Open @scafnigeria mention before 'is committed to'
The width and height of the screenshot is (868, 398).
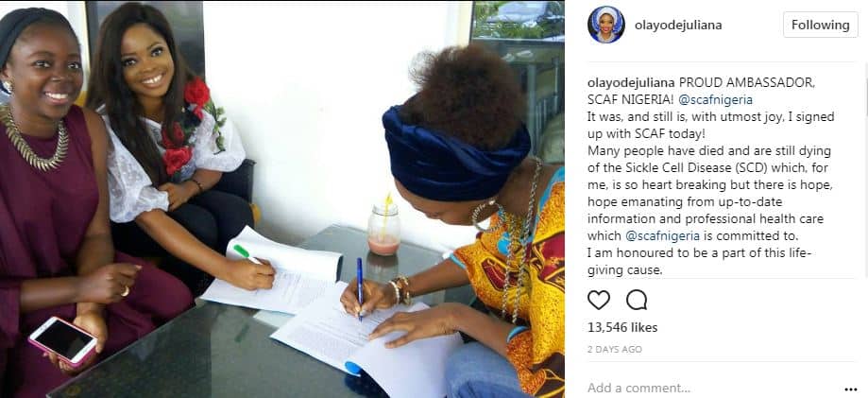click(662, 235)
